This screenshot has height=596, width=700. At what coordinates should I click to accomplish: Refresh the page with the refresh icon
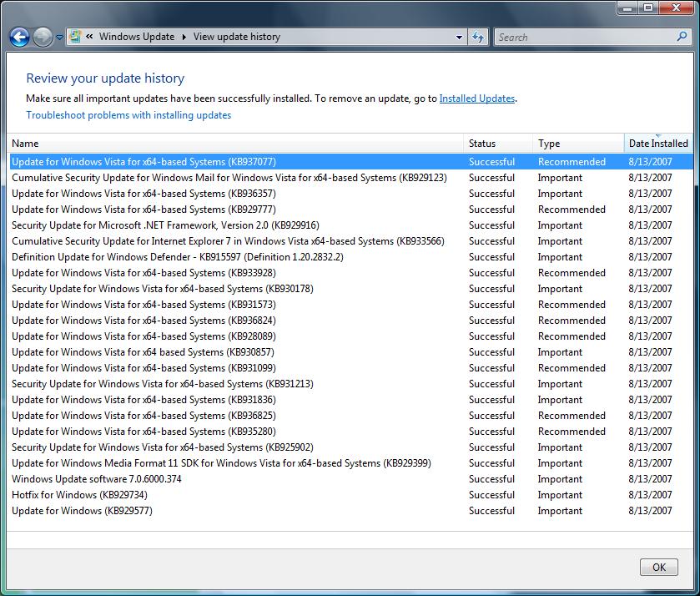point(478,37)
